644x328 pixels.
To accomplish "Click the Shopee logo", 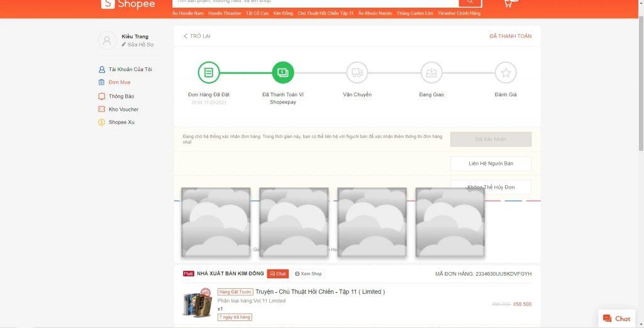I will (128, 4).
